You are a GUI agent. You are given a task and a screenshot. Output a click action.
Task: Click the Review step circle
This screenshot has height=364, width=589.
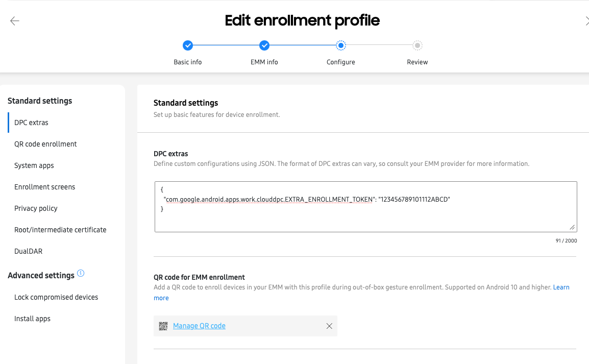click(x=418, y=45)
